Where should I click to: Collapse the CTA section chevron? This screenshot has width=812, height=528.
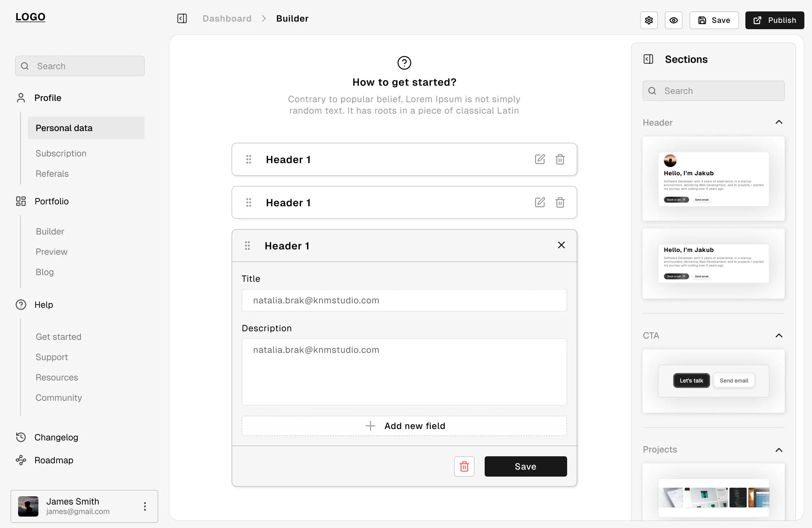tap(779, 335)
